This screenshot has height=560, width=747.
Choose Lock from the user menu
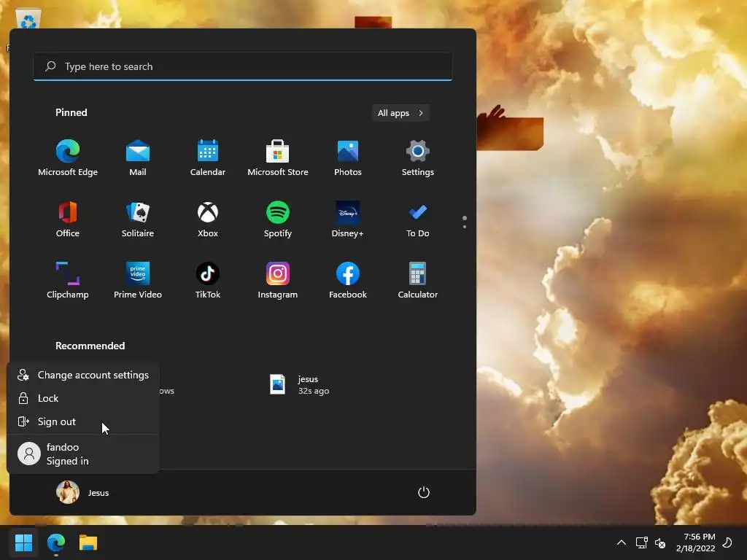point(83,398)
